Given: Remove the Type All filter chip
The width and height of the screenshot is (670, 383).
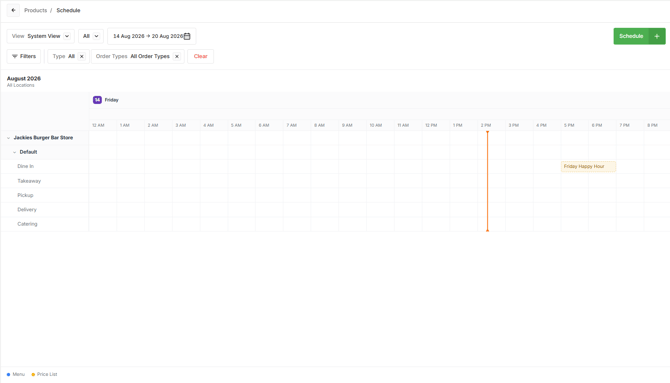Looking at the screenshot, I should [82, 56].
